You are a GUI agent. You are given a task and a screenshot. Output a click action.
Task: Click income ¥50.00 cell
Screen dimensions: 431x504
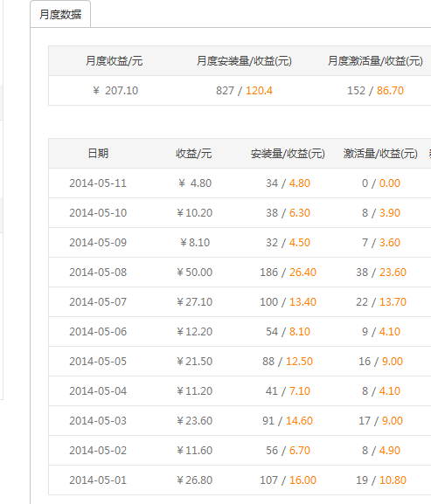(195, 273)
